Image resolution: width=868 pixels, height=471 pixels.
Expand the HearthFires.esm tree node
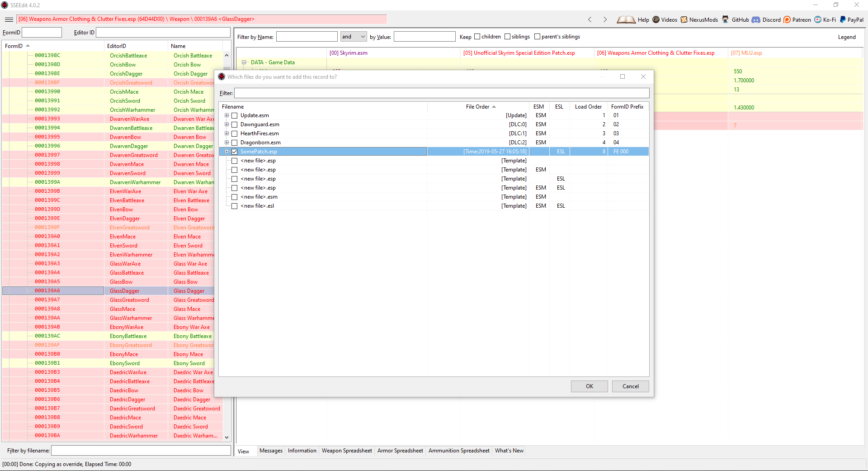click(x=227, y=133)
